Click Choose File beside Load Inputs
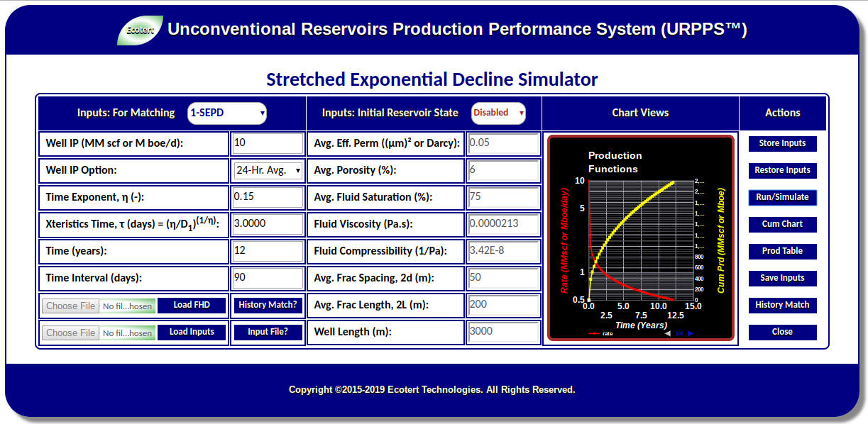 [71, 333]
